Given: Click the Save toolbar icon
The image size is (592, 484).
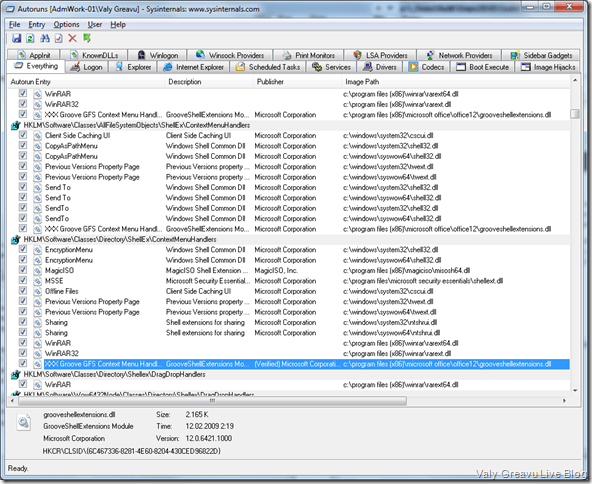Looking at the screenshot, I should coord(17,38).
